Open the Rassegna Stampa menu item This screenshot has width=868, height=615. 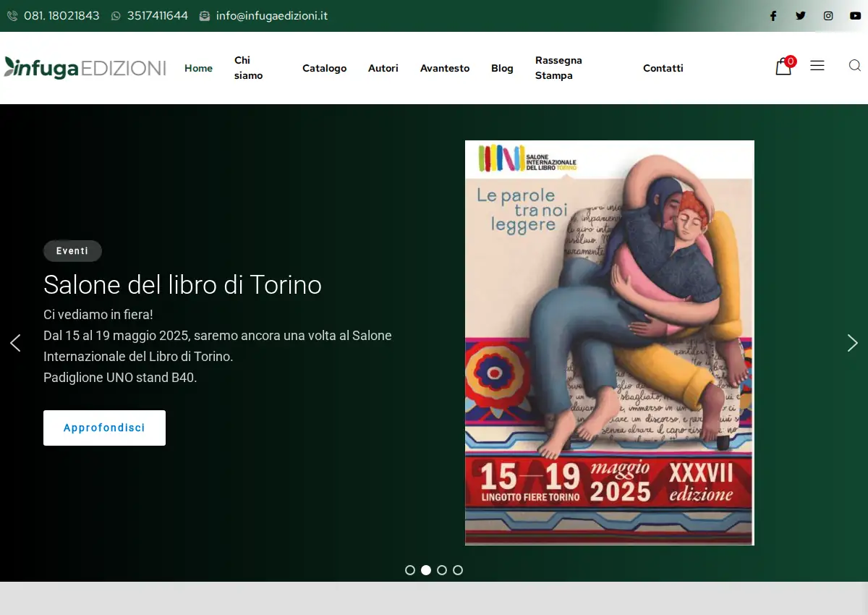point(558,68)
